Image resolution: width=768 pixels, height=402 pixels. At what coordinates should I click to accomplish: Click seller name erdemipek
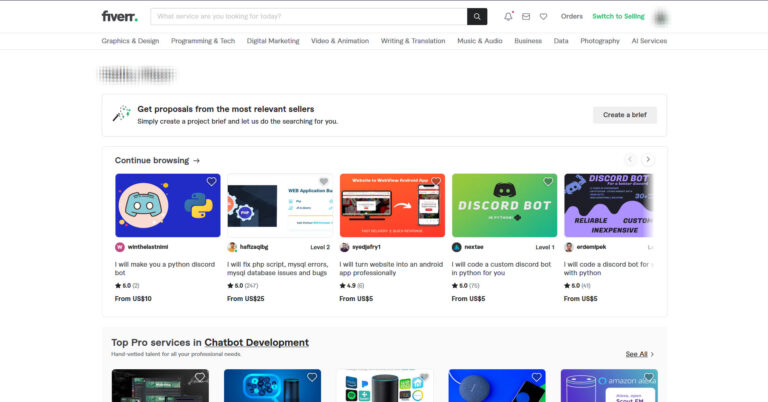pos(591,247)
